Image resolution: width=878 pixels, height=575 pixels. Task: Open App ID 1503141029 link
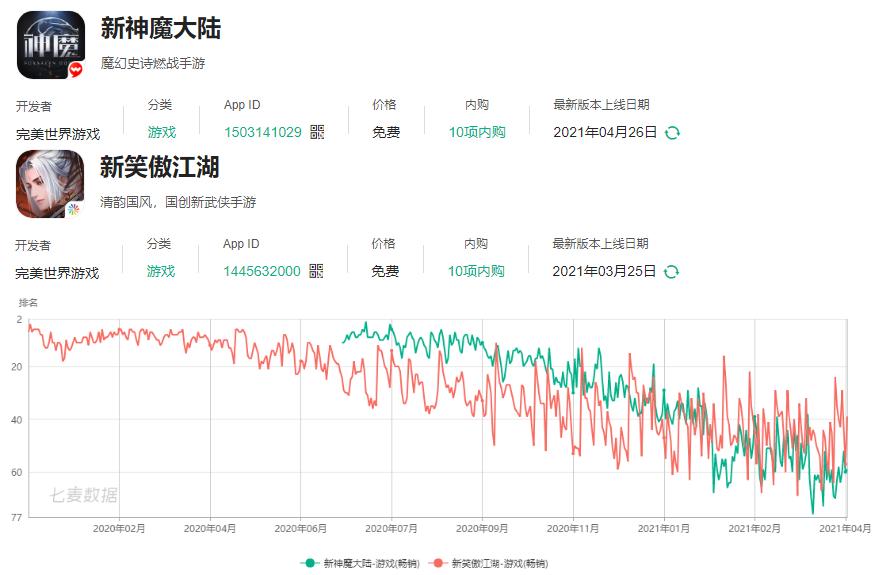pyautogui.click(x=263, y=132)
